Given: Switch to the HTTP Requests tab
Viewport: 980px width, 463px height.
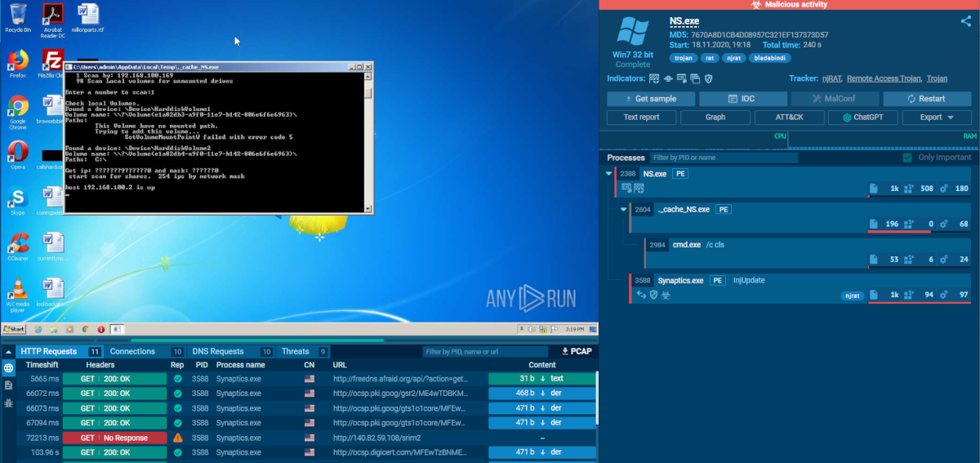Looking at the screenshot, I should (59, 351).
